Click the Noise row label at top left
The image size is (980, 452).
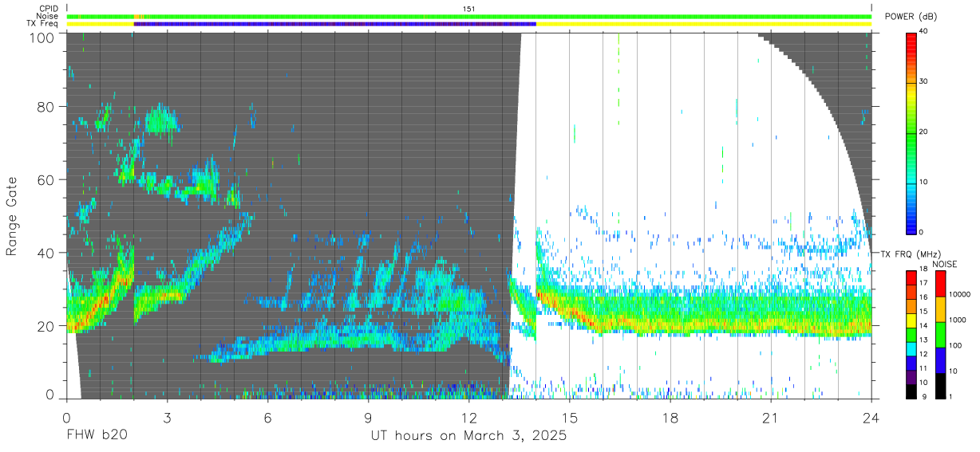click(x=45, y=16)
